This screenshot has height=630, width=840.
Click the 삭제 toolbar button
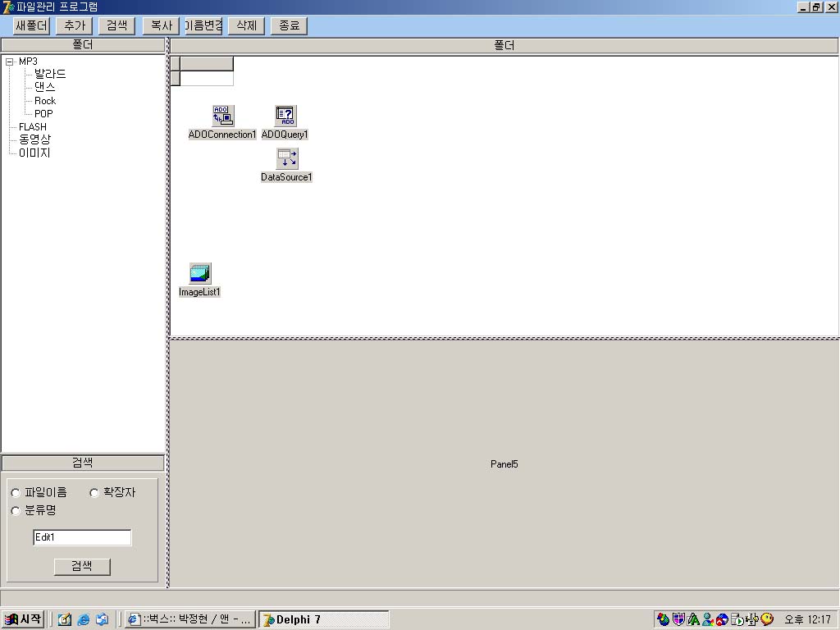(x=246, y=25)
